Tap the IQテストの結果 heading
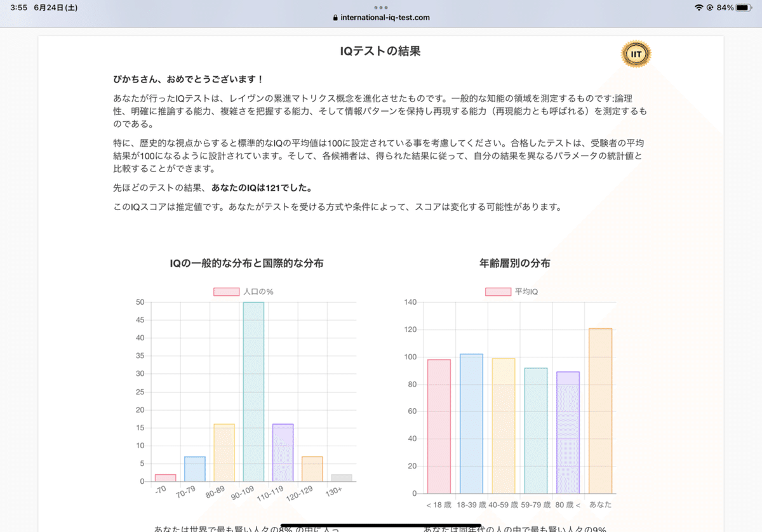The image size is (762, 532). click(x=380, y=51)
